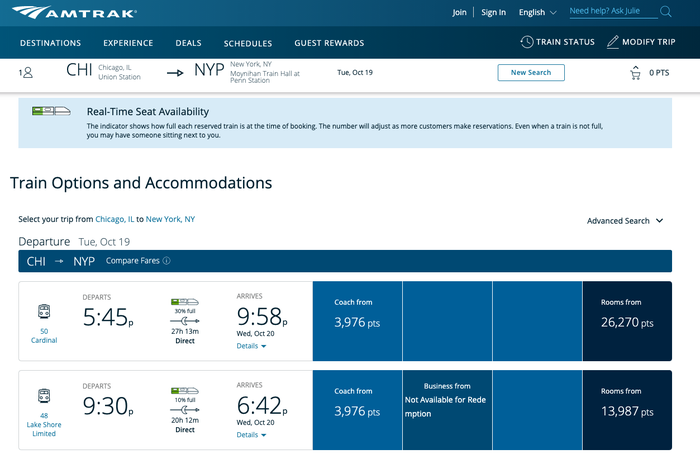Click the Modify Trip pencil icon

[x=613, y=42]
